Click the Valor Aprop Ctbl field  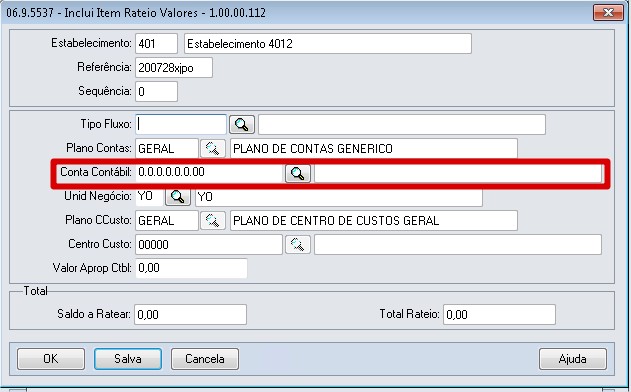(x=191, y=268)
